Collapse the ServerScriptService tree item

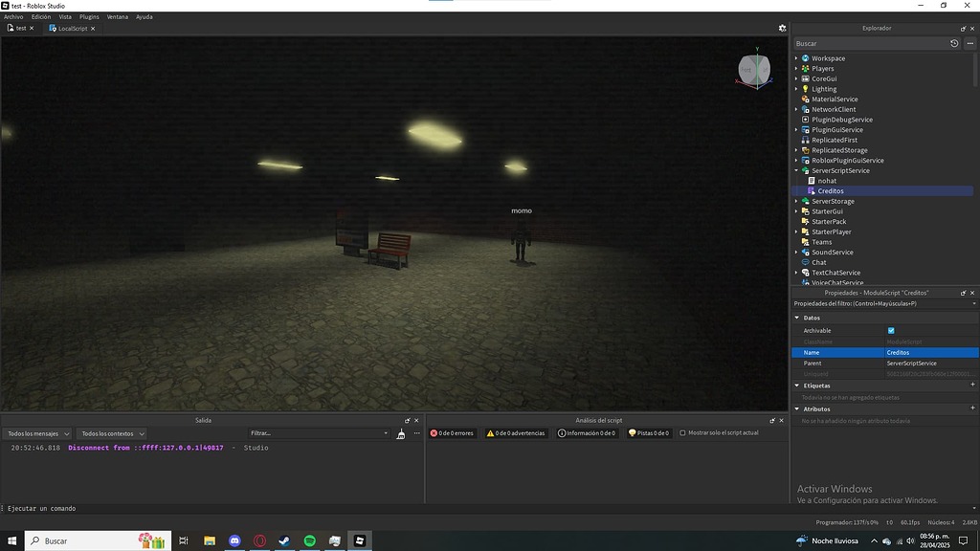point(796,169)
